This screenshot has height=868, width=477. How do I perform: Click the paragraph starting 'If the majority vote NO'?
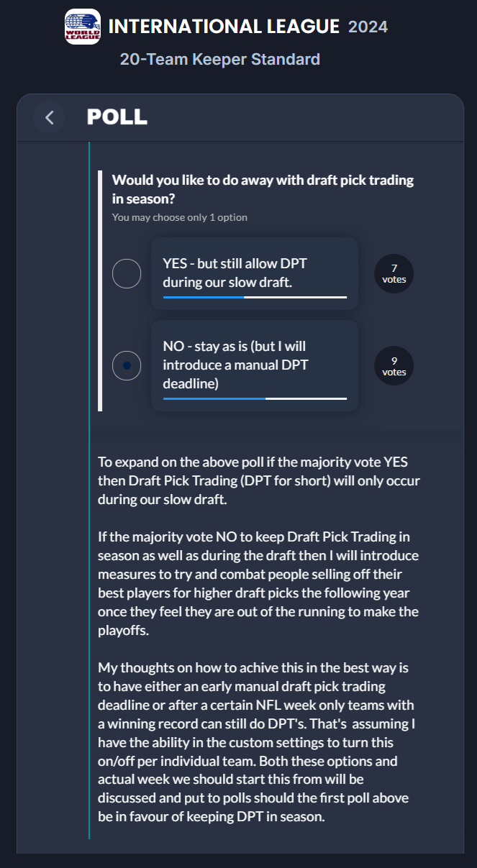258,583
